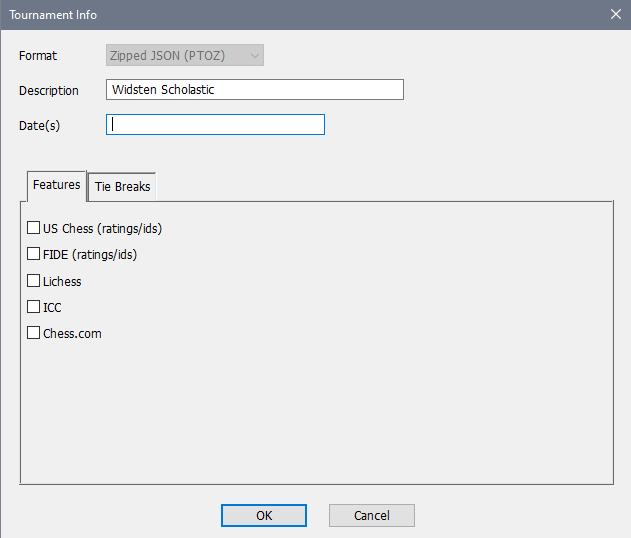Click the Format label text

pos(38,56)
